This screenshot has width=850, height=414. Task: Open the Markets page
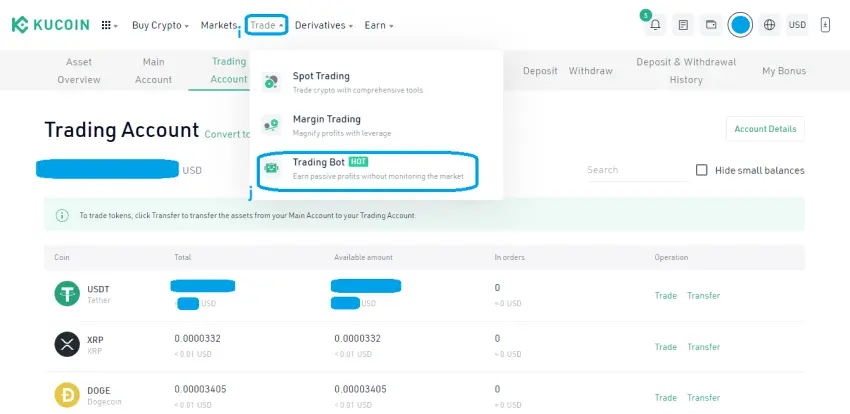pyautogui.click(x=218, y=25)
